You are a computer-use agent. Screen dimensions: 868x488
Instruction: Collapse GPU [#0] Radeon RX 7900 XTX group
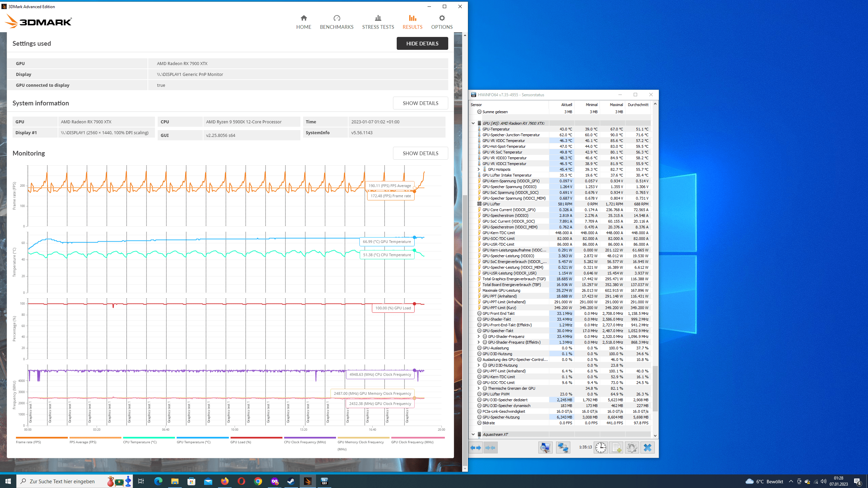[473, 123]
